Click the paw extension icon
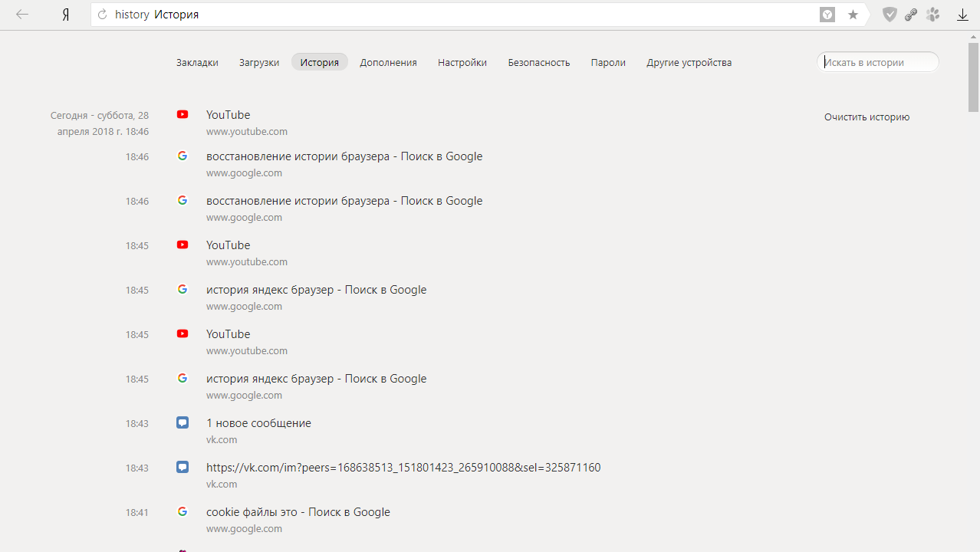 point(932,15)
